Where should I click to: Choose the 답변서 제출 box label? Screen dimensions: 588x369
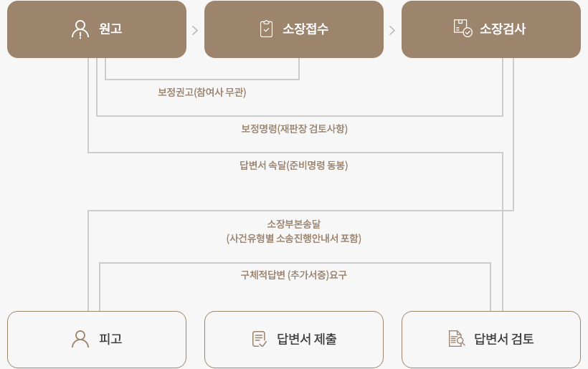(x=306, y=339)
